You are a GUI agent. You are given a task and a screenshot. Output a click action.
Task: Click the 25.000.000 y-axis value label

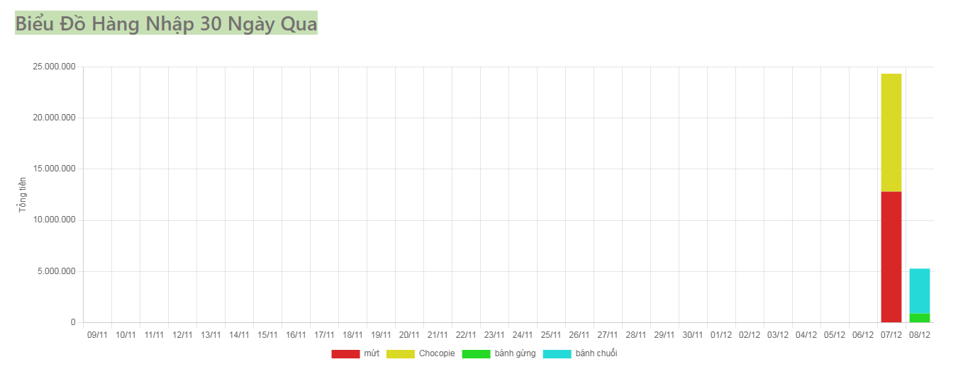54,67
